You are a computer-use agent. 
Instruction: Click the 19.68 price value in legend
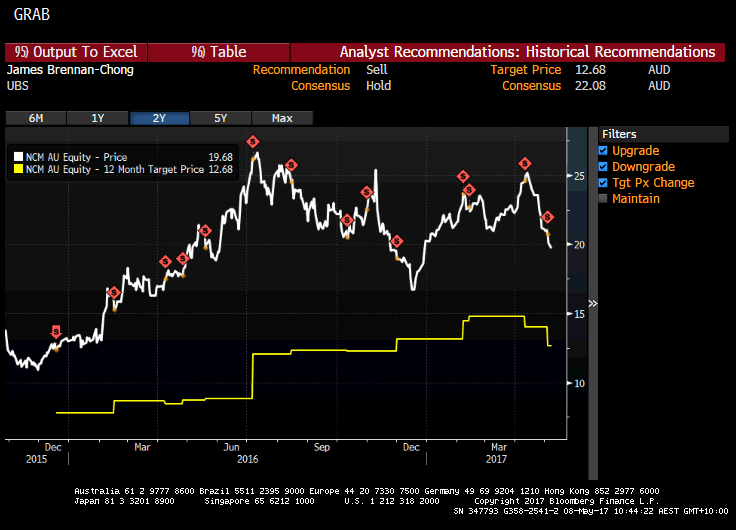221,157
